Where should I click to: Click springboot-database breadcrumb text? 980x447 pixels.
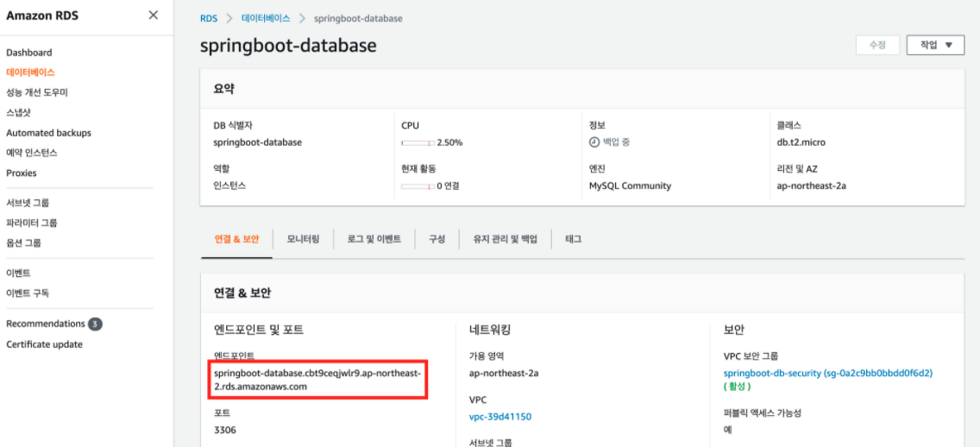coord(358,19)
